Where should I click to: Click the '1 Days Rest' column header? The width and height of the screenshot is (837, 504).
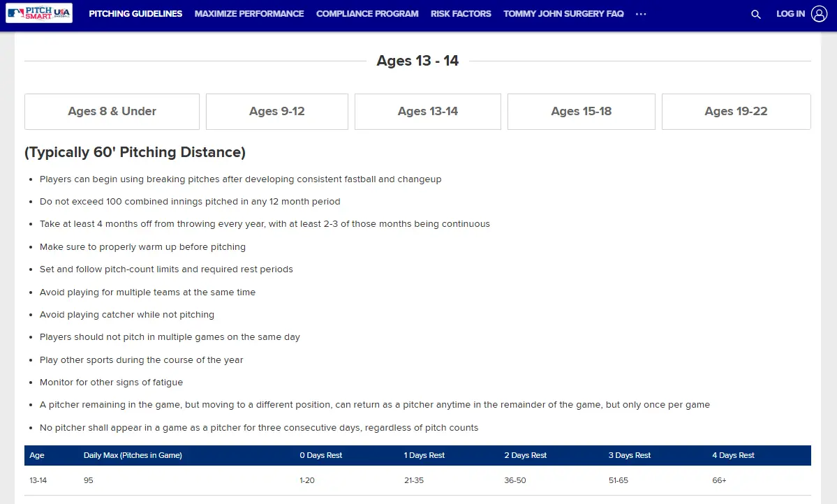tap(424, 455)
